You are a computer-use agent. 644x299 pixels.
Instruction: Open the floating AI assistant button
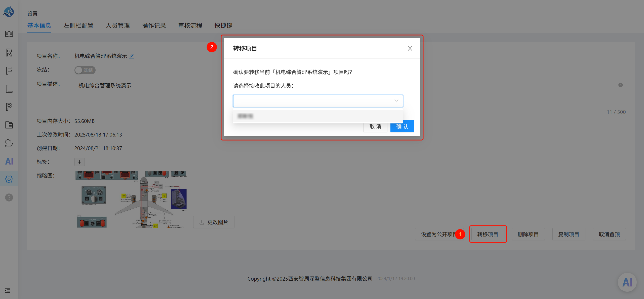click(627, 282)
